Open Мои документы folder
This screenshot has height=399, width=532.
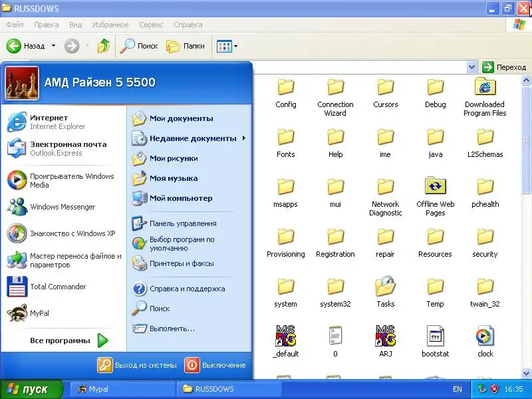coord(190,118)
